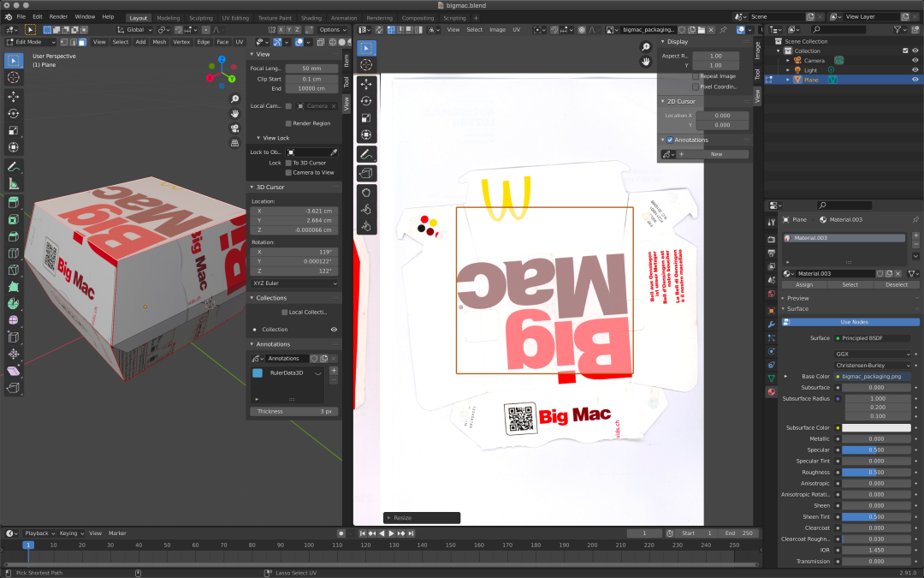Toggle Collection visibility eye in View sidebar
The width and height of the screenshot is (924, 578).
[x=334, y=329]
